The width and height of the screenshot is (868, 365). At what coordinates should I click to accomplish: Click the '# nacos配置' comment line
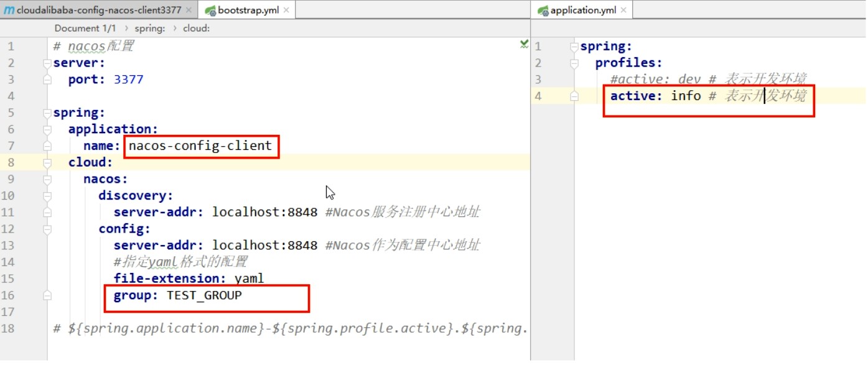tap(94, 46)
